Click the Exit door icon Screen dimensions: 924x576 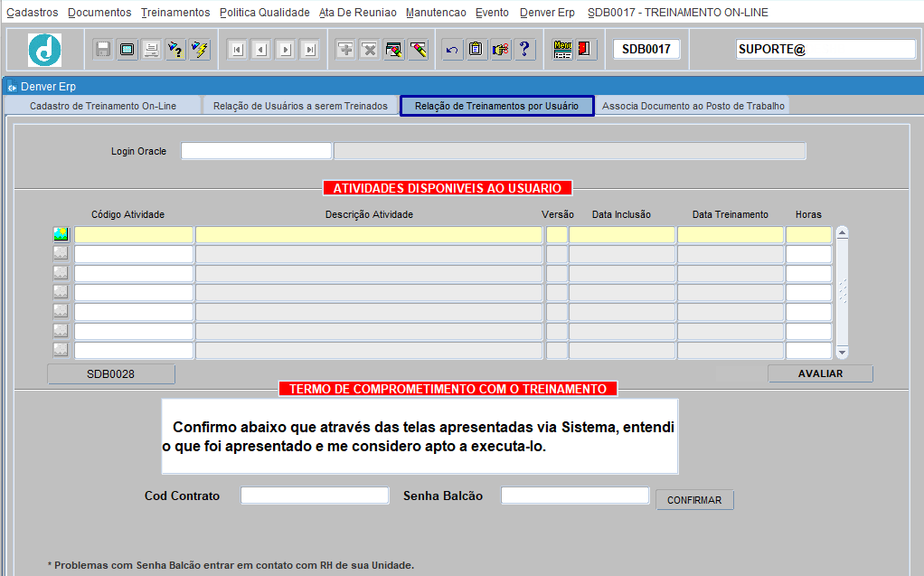(x=585, y=50)
